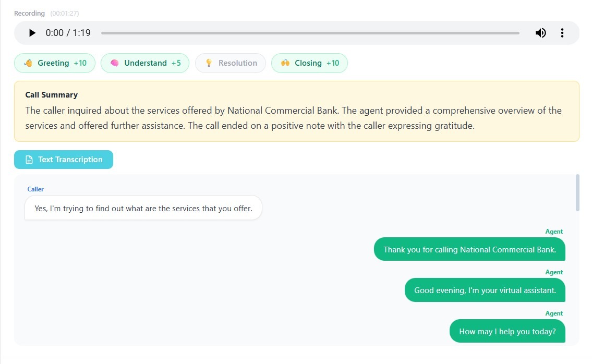Image resolution: width=592 pixels, height=364 pixels.
Task: Select the Recording heading label
Action: coord(29,13)
